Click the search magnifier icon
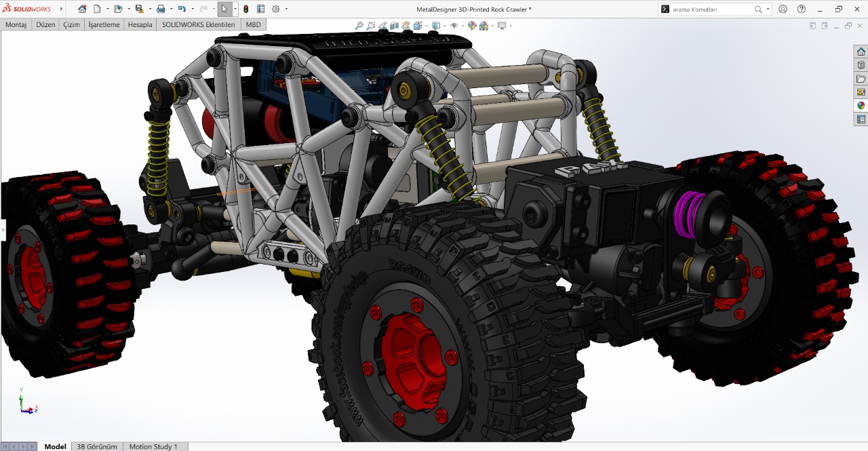This screenshot has height=451, width=868. coord(758,9)
